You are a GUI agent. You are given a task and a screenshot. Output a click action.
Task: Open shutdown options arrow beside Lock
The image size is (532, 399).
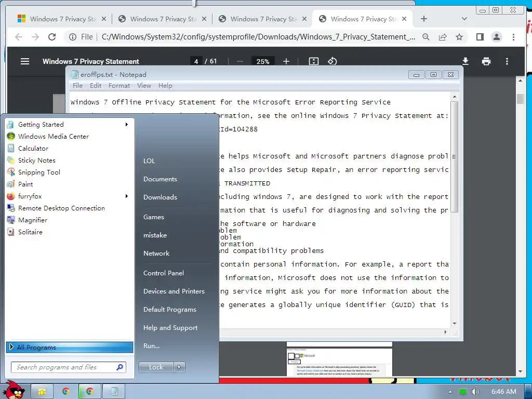(179, 367)
